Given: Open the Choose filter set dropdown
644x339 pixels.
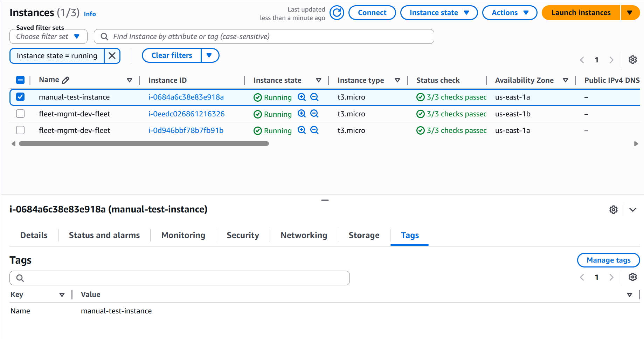Looking at the screenshot, I should pos(48,36).
